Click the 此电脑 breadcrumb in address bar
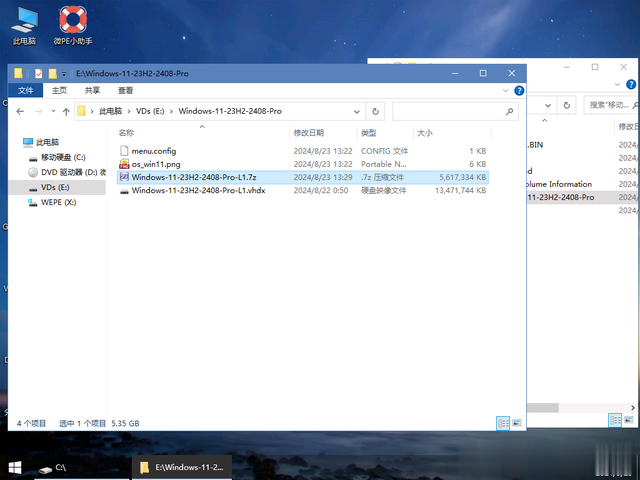640x480 pixels. pos(110,111)
